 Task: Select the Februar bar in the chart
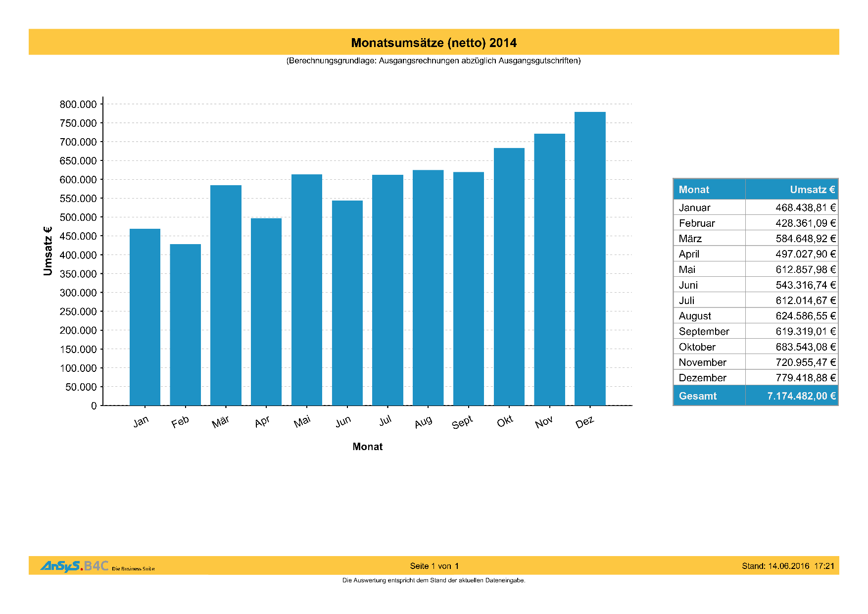[x=185, y=324]
